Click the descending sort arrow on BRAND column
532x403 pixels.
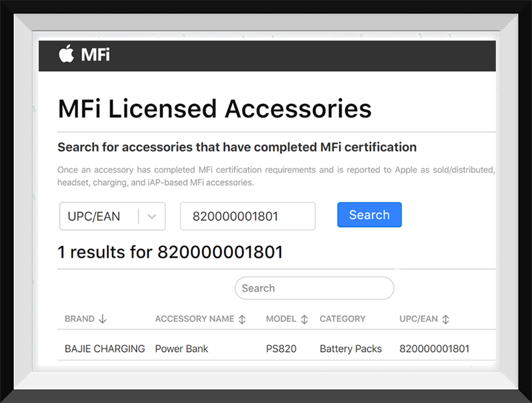[x=102, y=318]
